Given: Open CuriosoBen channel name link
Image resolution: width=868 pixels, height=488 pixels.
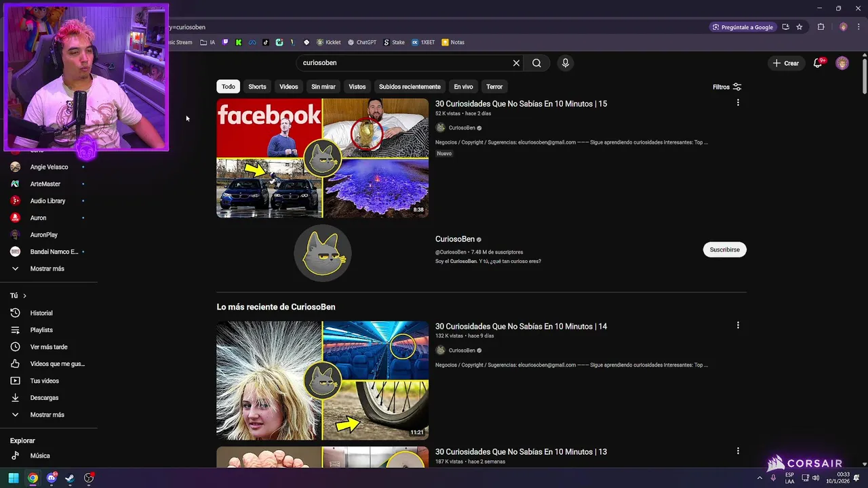Looking at the screenshot, I should pos(455,239).
